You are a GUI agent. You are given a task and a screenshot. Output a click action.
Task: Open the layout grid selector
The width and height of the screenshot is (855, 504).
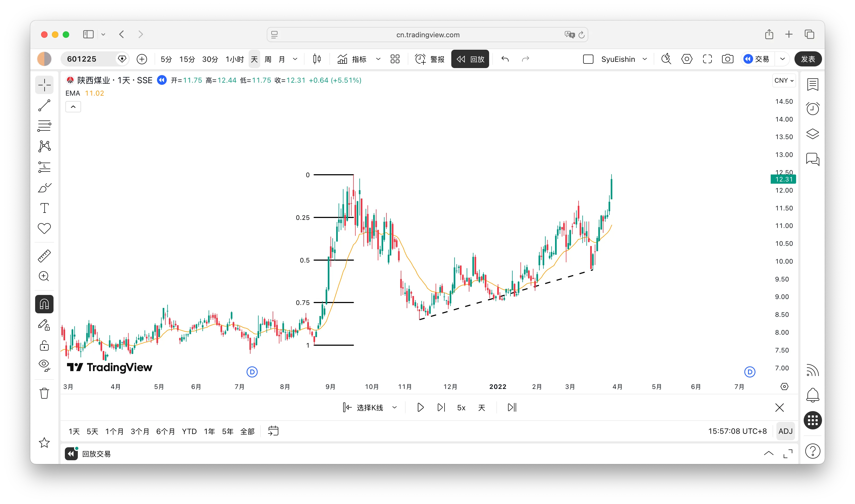click(395, 59)
